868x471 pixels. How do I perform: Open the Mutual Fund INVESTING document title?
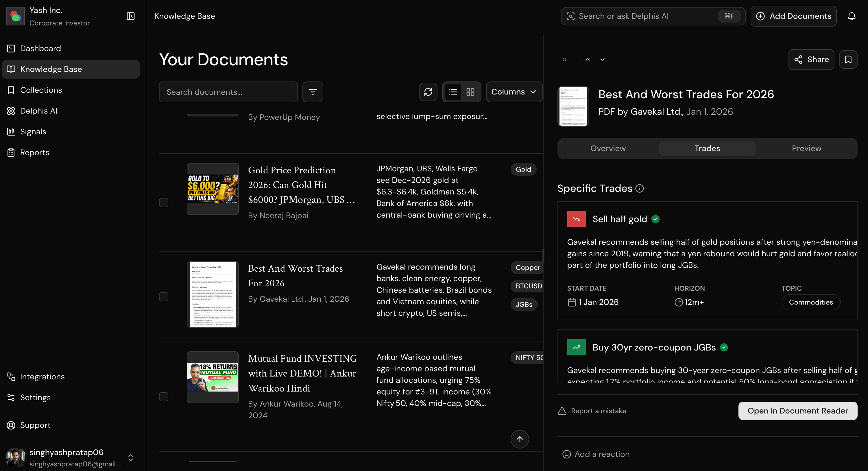click(x=303, y=373)
